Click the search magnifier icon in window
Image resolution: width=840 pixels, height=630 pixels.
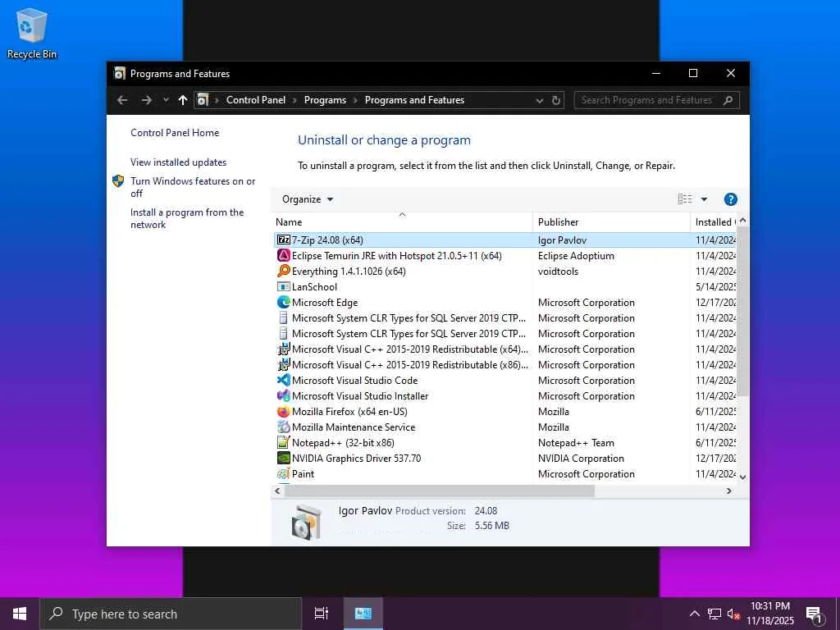click(728, 100)
